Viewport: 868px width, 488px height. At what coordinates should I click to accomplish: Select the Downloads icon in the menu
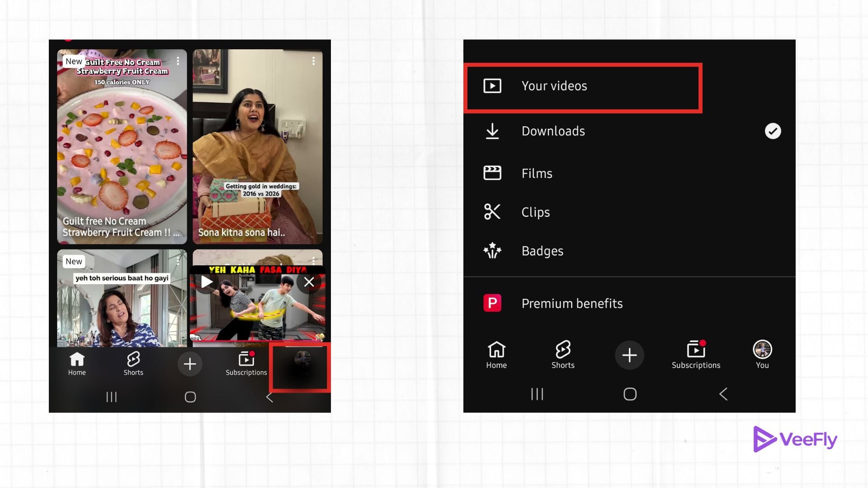(492, 131)
